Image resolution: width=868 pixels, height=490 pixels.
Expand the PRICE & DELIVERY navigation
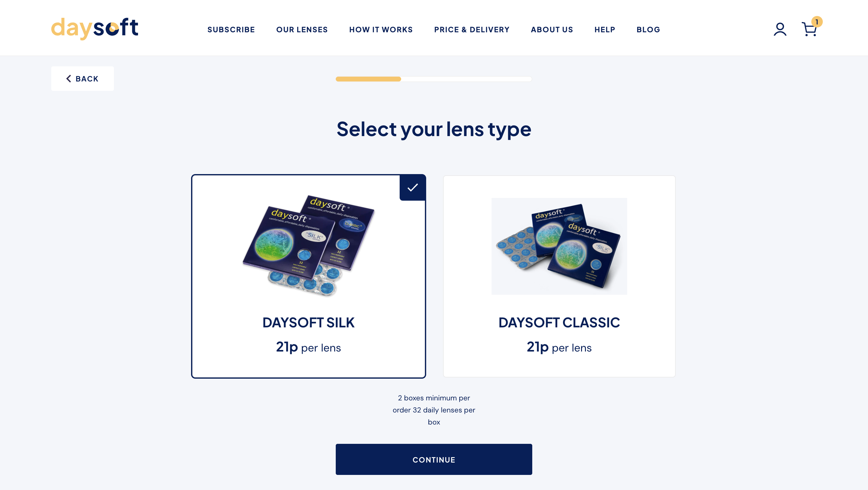point(472,29)
